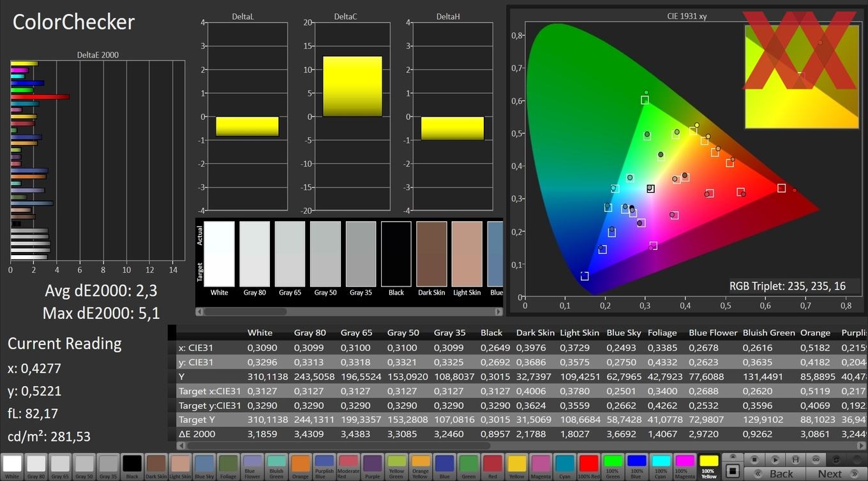Click the 'Bluish Green' table column header
The image size is (868, 481).
click(769, 332)
